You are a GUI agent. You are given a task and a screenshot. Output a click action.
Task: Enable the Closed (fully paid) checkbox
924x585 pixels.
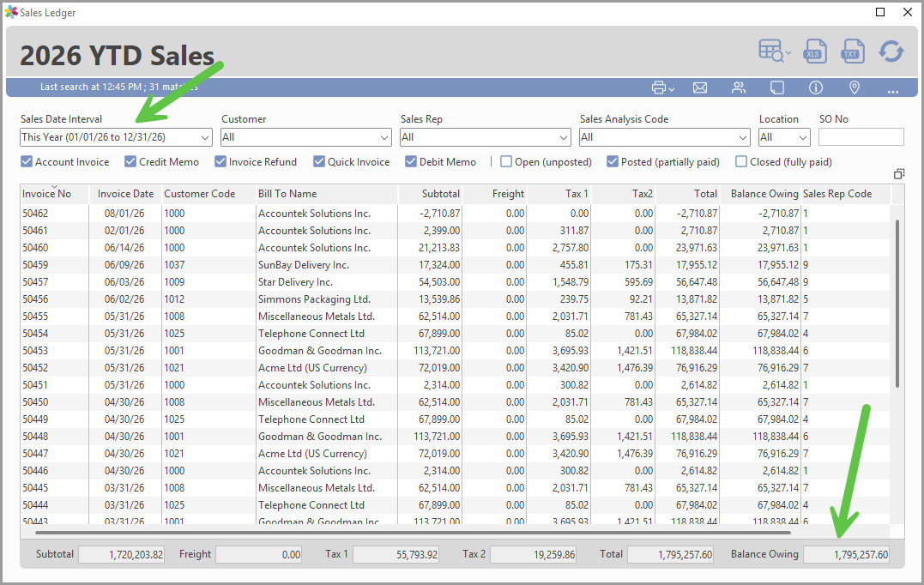[x=741, y=161]
